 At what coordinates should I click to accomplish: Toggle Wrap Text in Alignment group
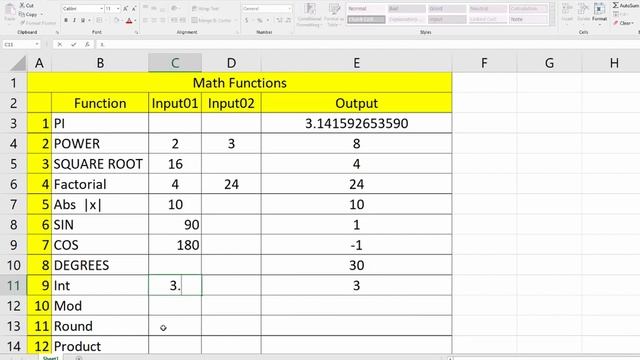(206, 9)
